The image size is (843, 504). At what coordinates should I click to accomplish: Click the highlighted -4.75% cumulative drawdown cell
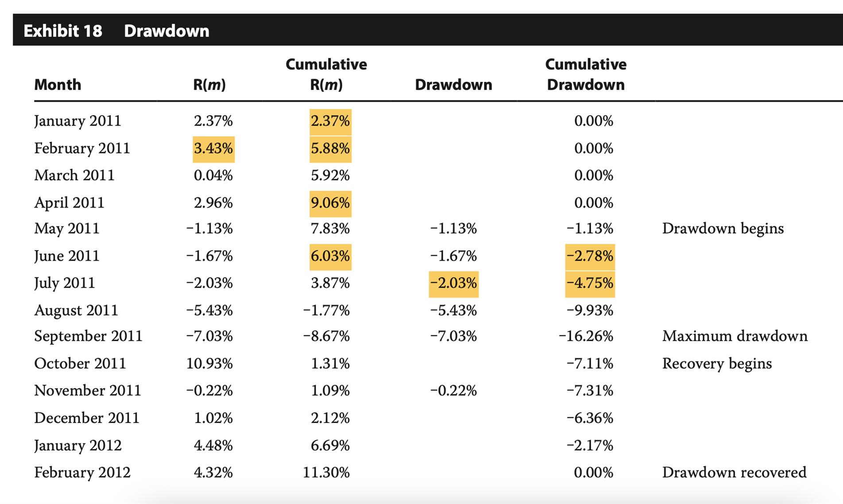pos(590,283)
